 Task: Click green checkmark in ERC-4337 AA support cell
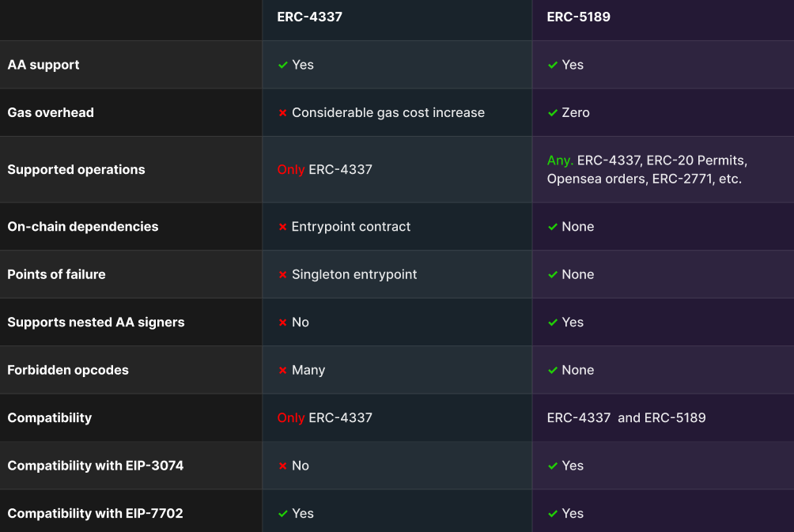click(x=282, y=65)
